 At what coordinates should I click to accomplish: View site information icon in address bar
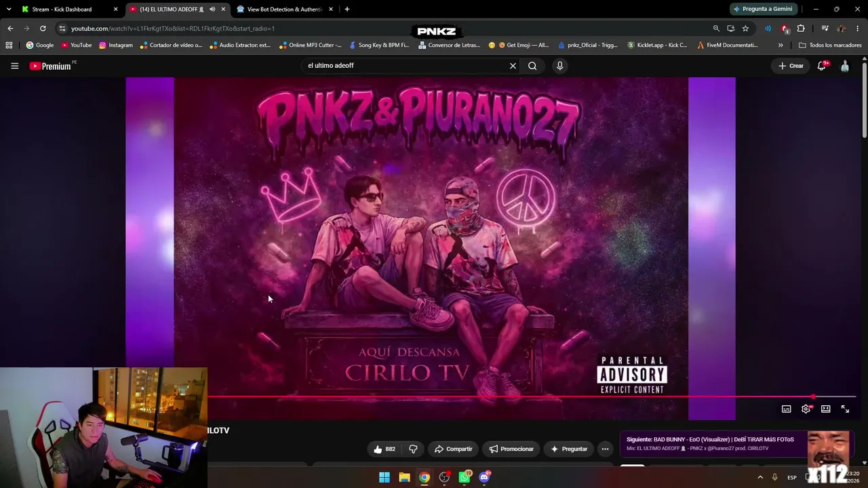[62, 28]
